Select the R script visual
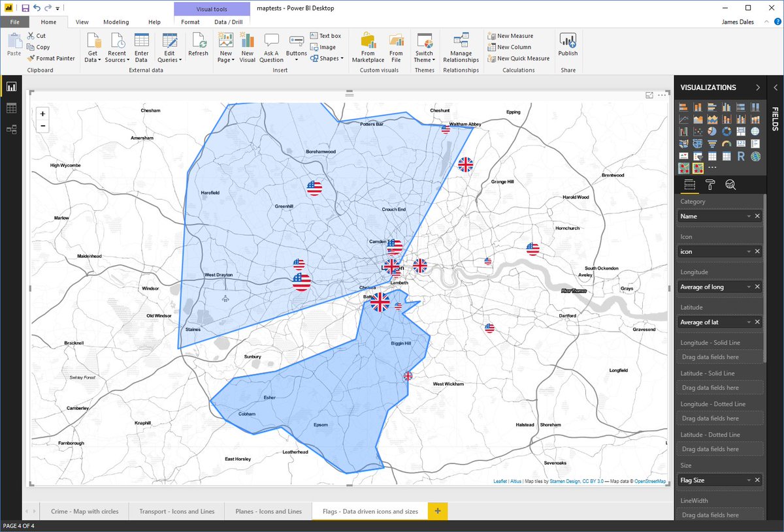The width and height of the screenshot is (784, 532). coord(741,156)
